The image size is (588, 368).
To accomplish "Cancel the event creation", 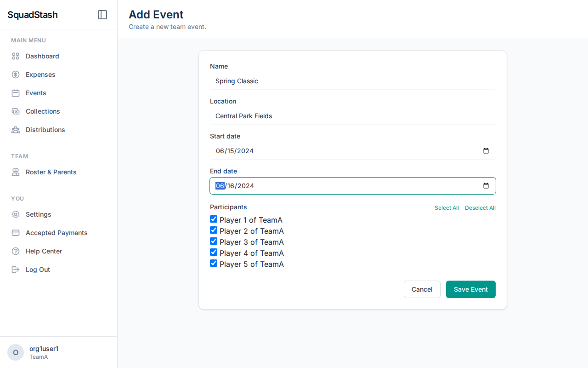I will pos(422,289).
